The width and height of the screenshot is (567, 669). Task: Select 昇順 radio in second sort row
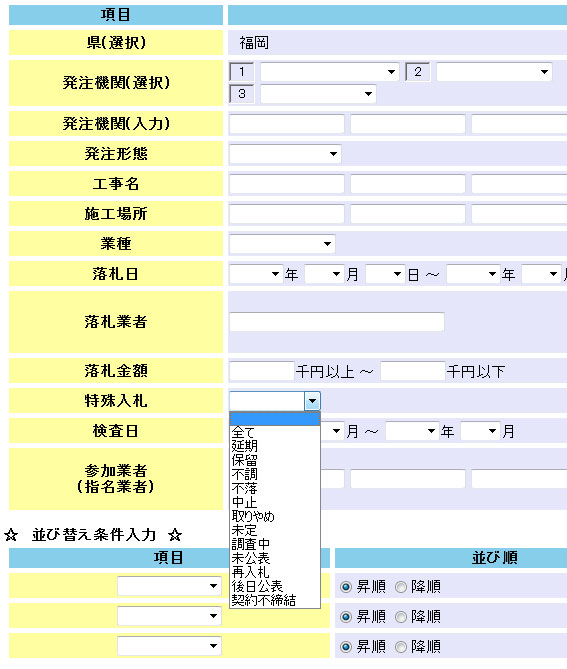346,617
